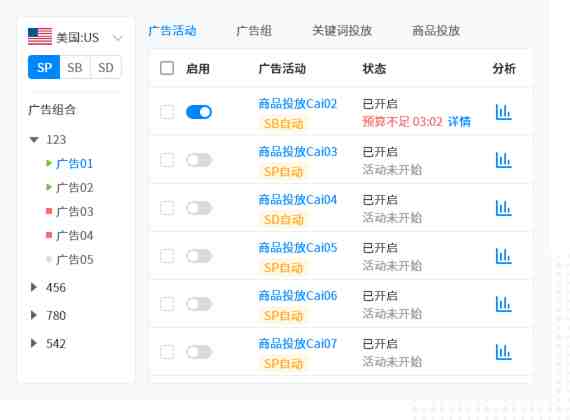Open analysis chart for 商品投放Cai06
Screen dimensions: 570x420
(503, 304)
